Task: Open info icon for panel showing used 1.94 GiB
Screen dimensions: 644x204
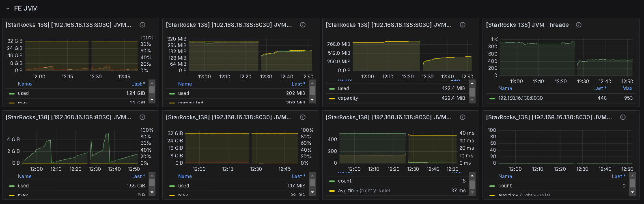Action: (x=142, y=25)
